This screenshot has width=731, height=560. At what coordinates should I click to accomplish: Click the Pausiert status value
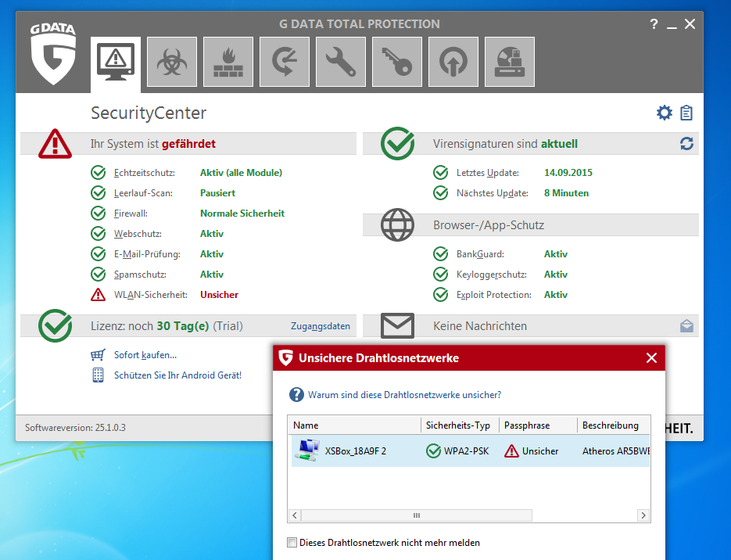coord(217,193)
